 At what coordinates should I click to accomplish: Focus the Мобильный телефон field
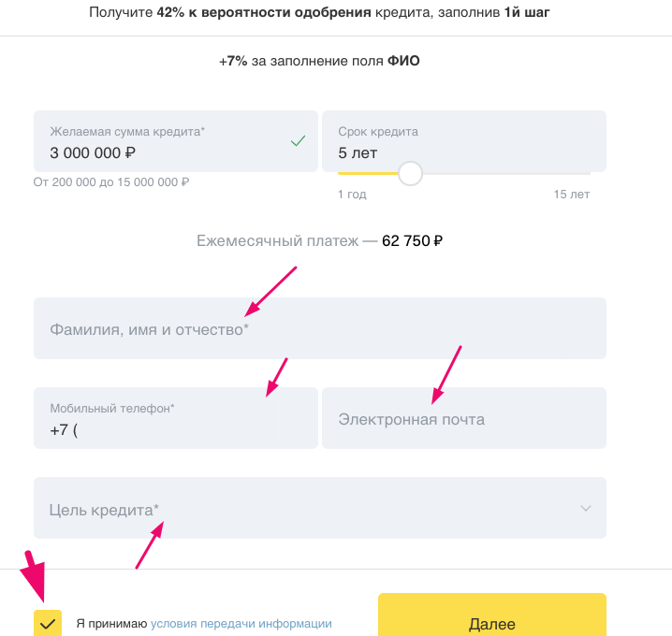coord(176,418)
